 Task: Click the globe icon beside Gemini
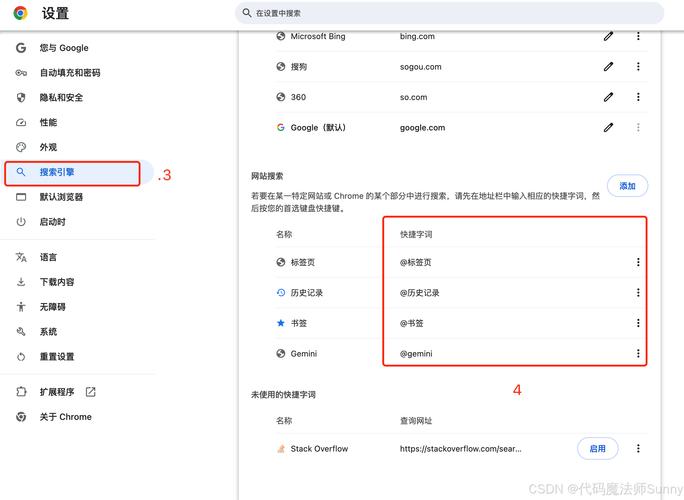(281, 353)
